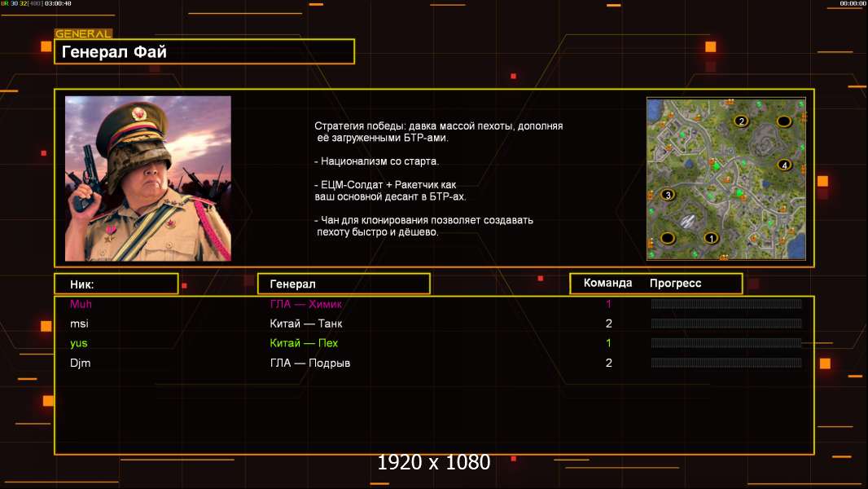Click team number in Muh's row
The image size is (868, 489).
click(x=608, y=304)
